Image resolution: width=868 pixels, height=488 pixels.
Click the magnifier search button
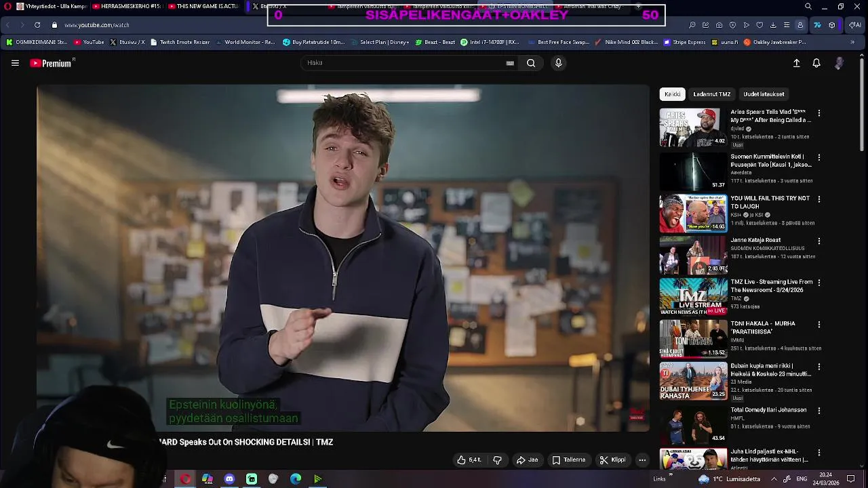click(x=531, y=63)
